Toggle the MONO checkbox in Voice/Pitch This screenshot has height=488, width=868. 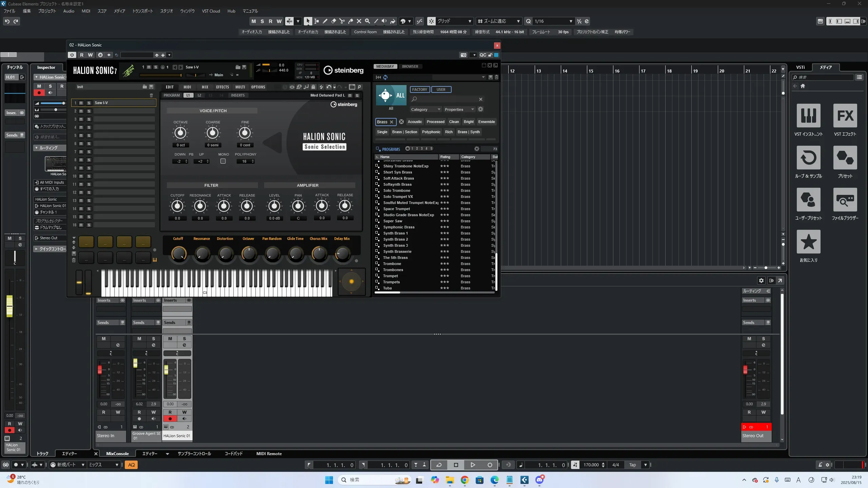(x=223, y=161)
